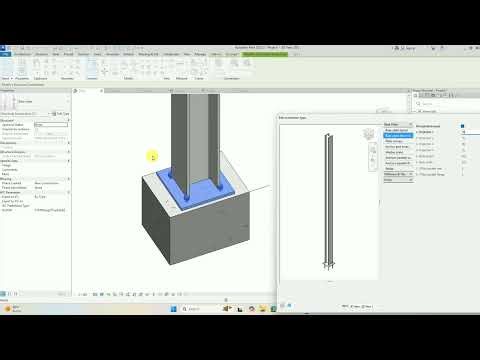Select Anchor and hole item in dialog
The width and height of the screenshot is (480, 360).
397,147
